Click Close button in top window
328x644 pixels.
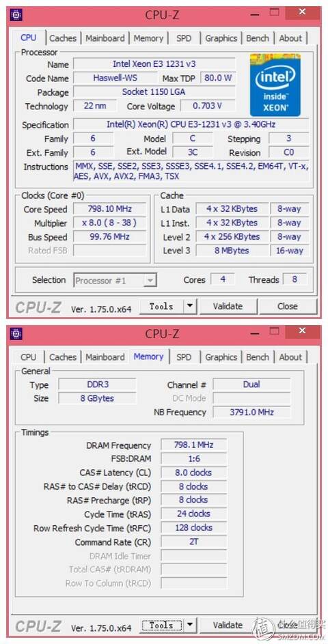(x=288, y=307)
